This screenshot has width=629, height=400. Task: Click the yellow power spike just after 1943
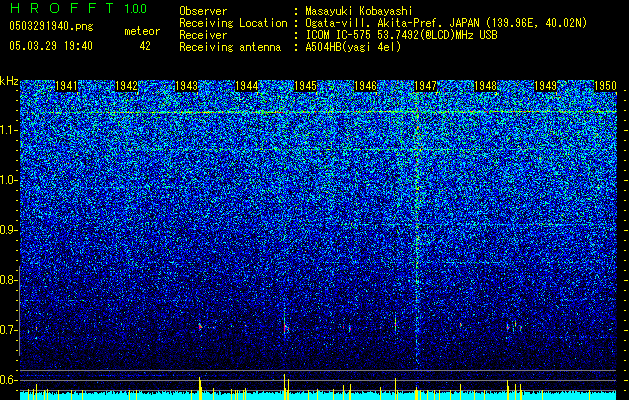coord(200,388)
